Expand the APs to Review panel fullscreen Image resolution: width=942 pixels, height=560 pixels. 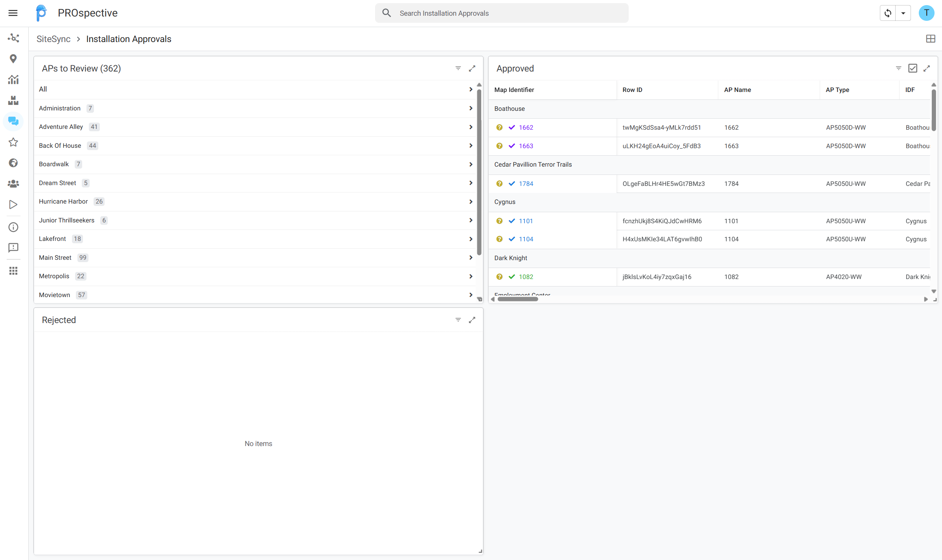(472, 68)
